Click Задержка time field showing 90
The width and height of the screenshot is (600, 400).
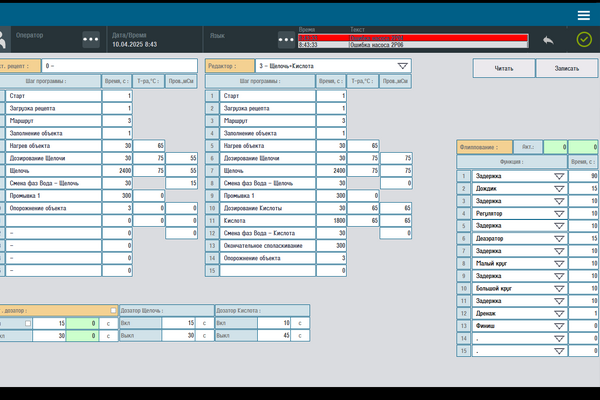[x=582, y=176]
